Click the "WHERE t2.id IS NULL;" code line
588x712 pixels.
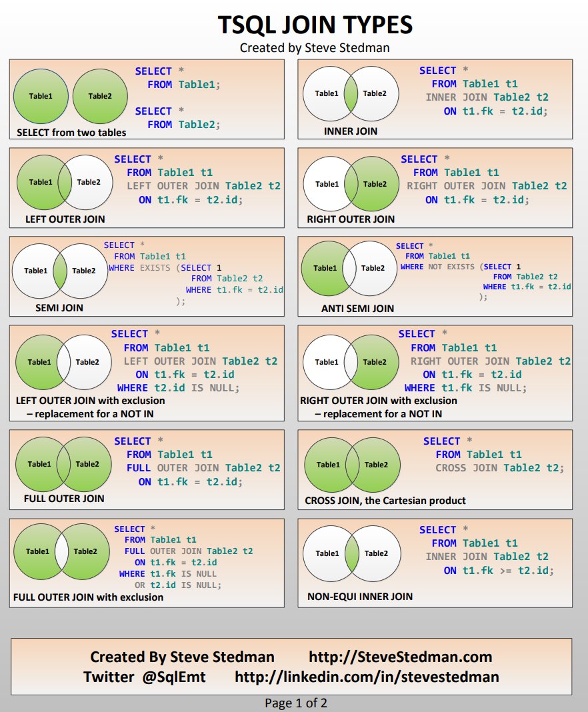point(178,388)
